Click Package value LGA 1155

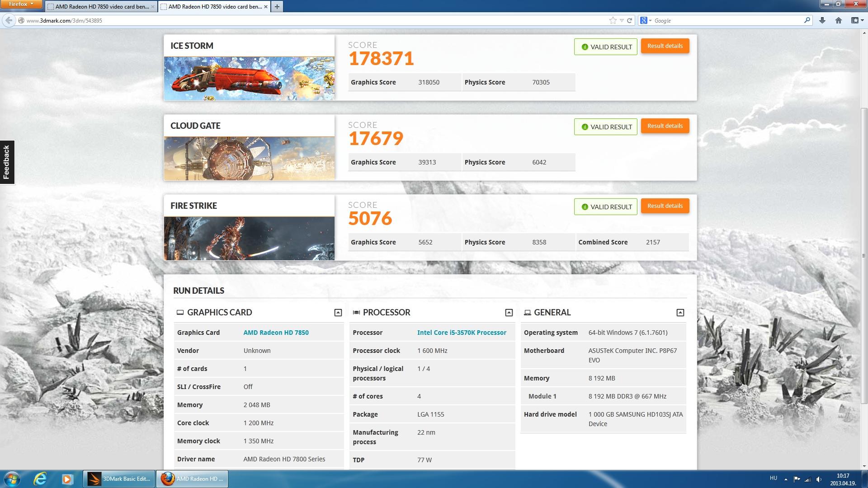(430, 414)
